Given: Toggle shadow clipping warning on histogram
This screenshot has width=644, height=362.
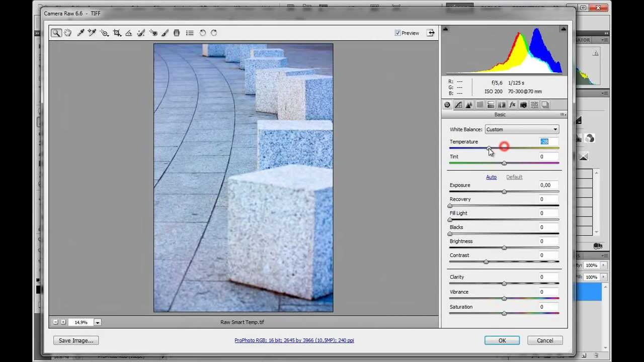Looking at the screenshot, I should 445,29.
